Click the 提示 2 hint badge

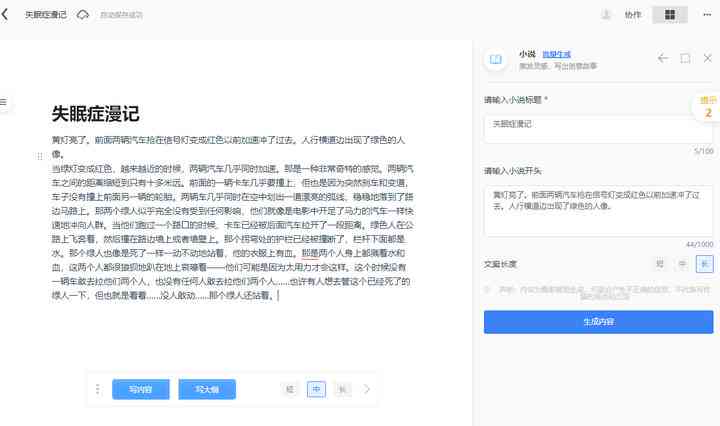click(708, 106)
